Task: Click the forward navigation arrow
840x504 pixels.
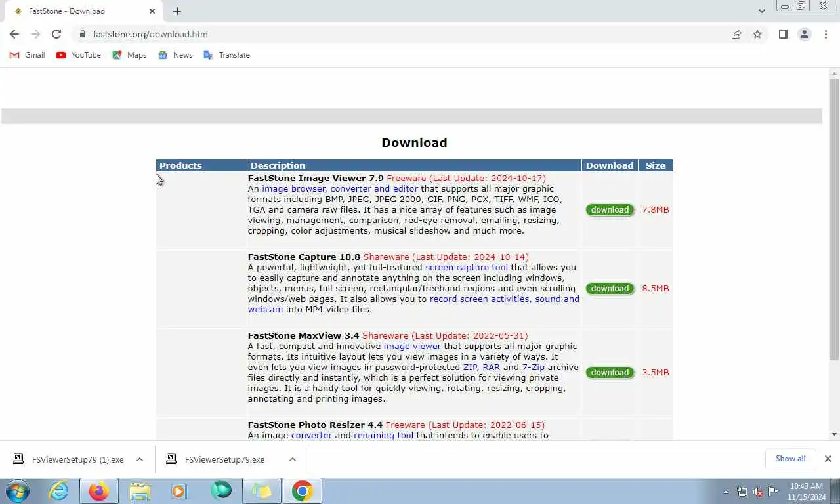Action: tap(35, 34)
